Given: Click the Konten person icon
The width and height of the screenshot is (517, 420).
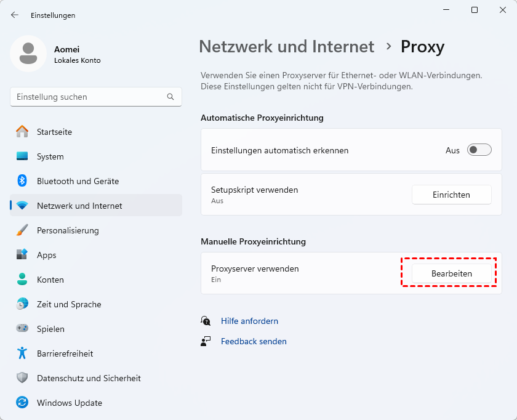Looking at the screenshot, I should [22, 280].
